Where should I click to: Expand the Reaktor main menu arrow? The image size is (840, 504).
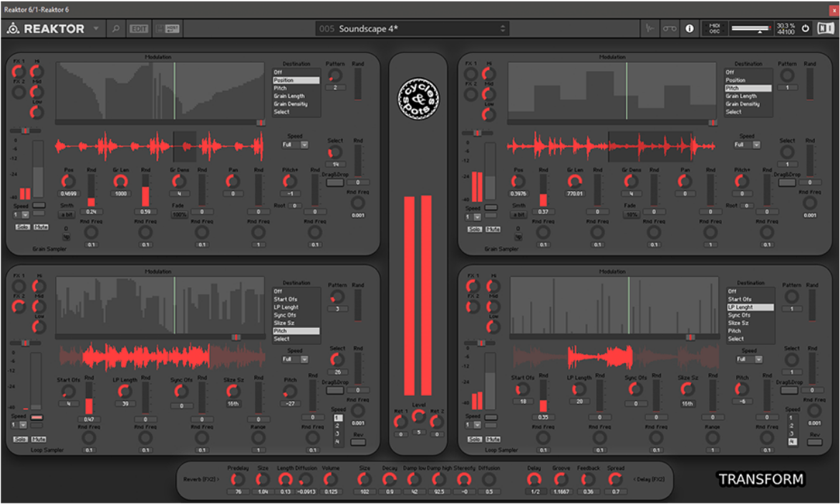click(x=96, y=29)
